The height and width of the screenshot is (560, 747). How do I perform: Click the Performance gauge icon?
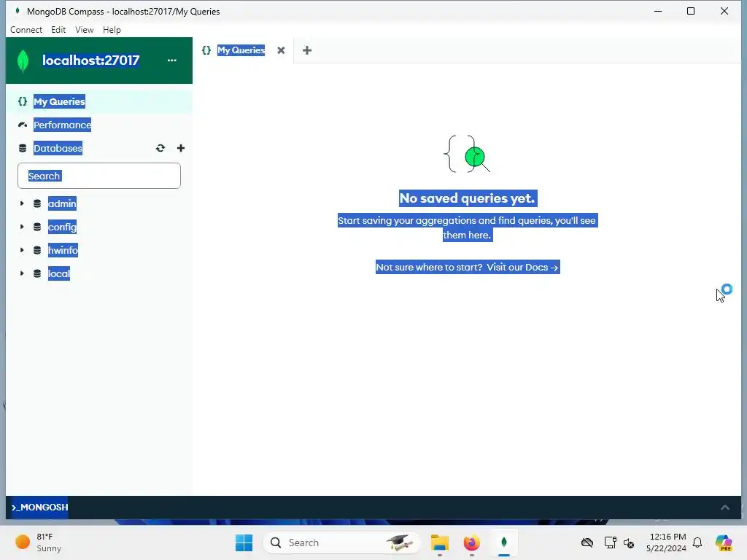coord(23,125)
